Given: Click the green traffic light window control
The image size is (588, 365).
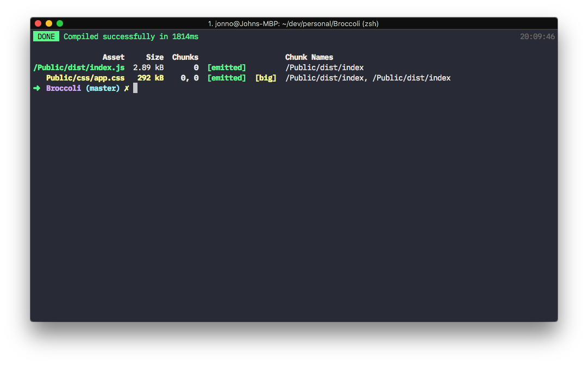Looking at the screenshot, I should (59, 23).
